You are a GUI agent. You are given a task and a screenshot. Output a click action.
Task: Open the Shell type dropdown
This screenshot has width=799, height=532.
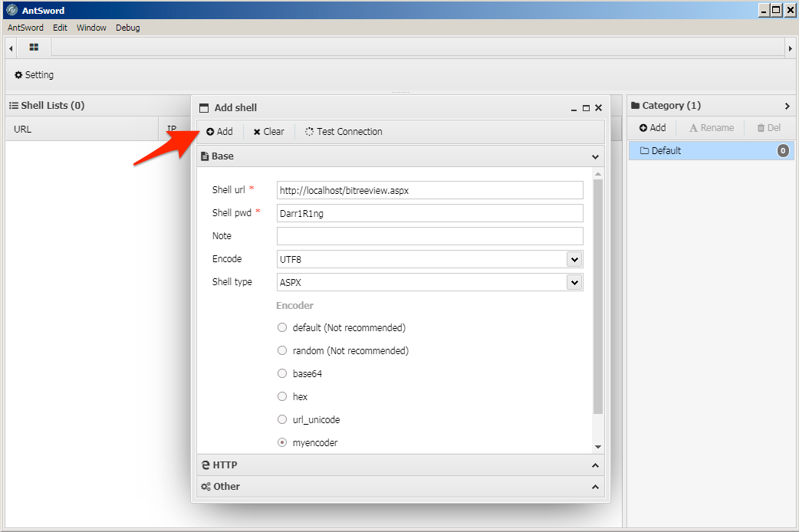coord(574,282)
